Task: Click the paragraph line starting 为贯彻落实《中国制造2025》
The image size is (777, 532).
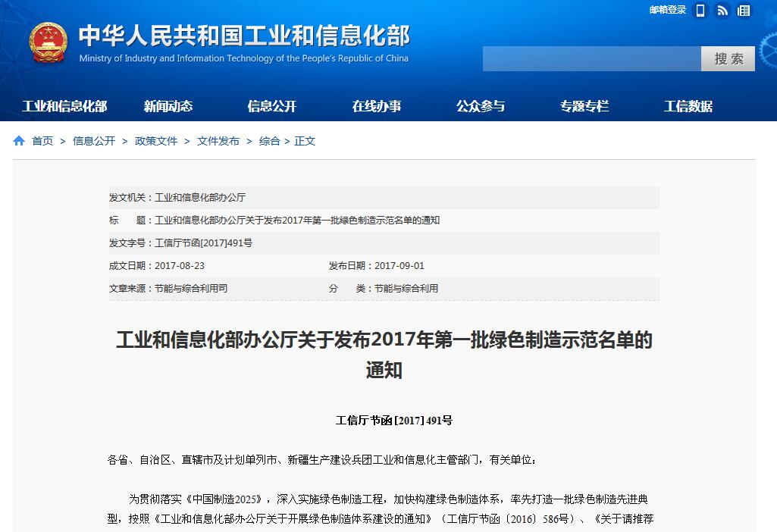Action: click(388, 499)
